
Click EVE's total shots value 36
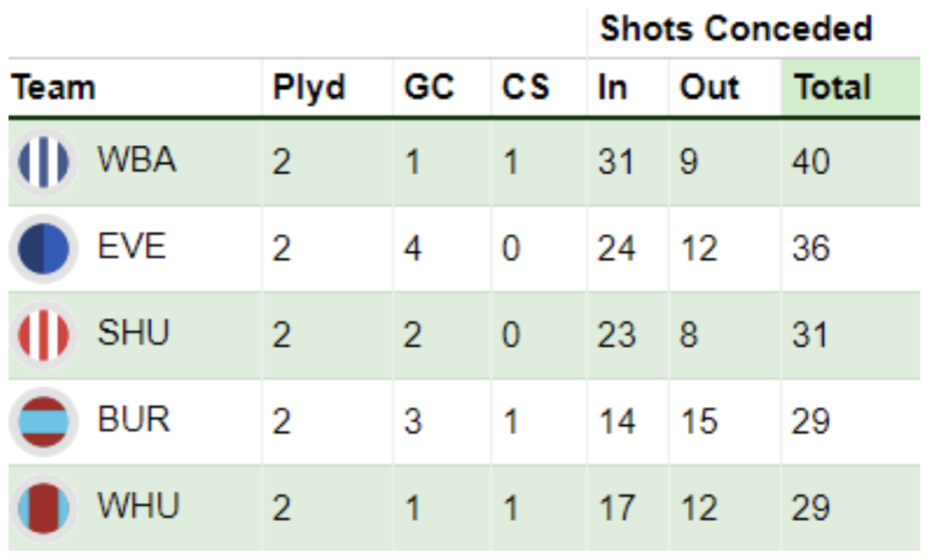[811, 248]
